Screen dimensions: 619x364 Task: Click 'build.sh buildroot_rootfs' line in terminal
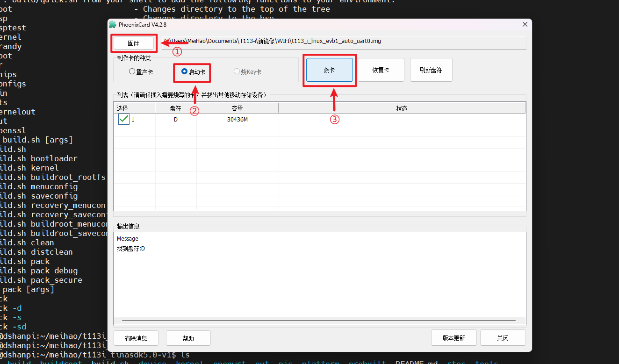click(x=53, y=177)
